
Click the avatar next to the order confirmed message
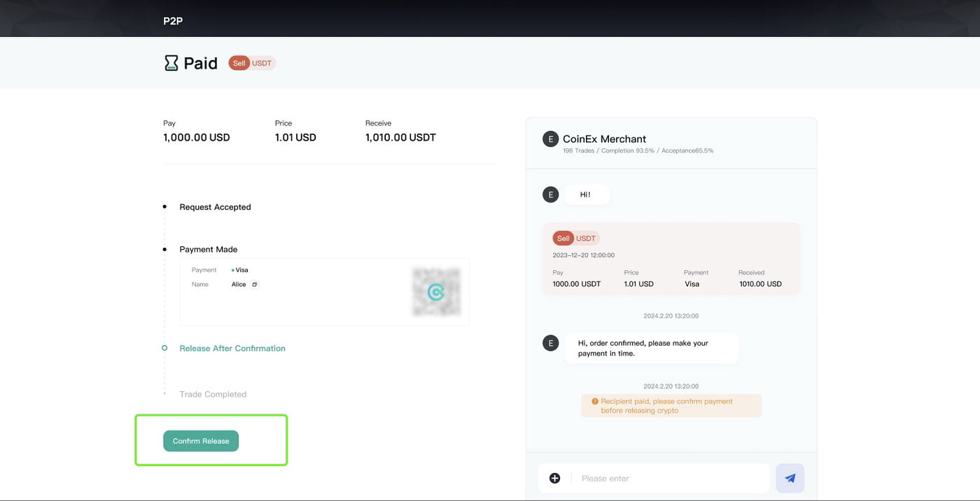point(549,342)
